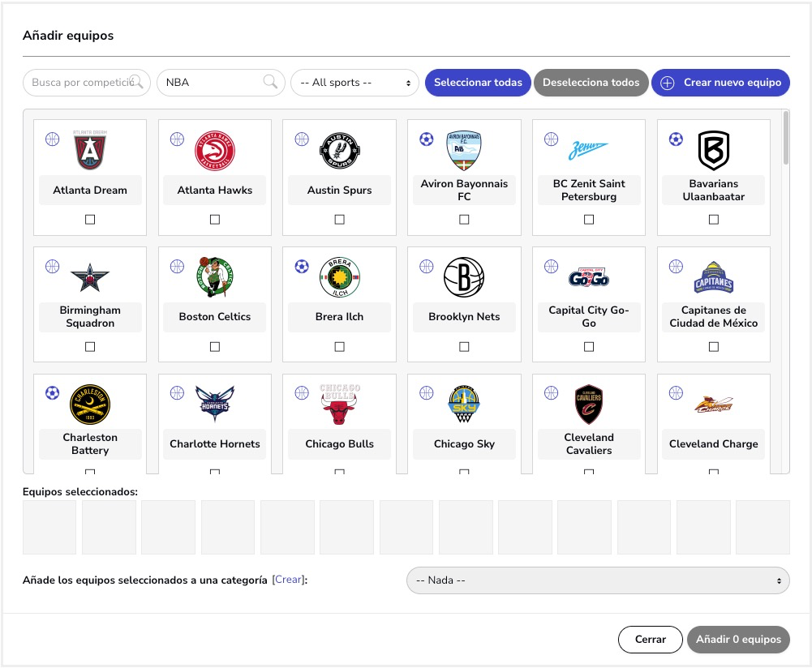
Task: Check the BC Zenit Saint Petersburg checkbox
Action: coord(589,220)
